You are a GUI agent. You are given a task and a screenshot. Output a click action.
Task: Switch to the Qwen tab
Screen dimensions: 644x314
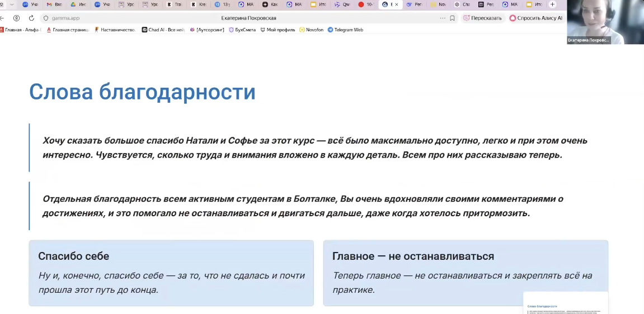click(x=341, y=4)
